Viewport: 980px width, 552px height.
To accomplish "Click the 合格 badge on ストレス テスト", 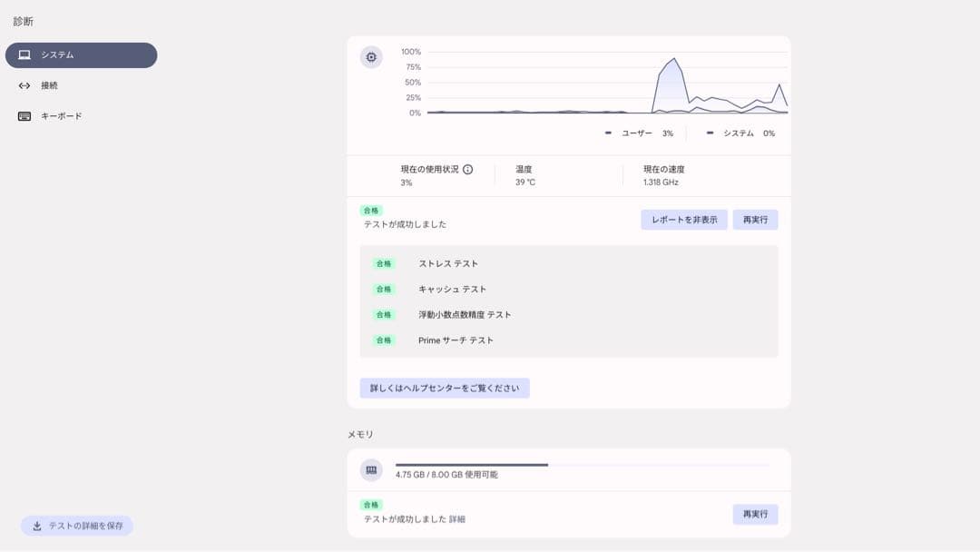I will 383,263.
